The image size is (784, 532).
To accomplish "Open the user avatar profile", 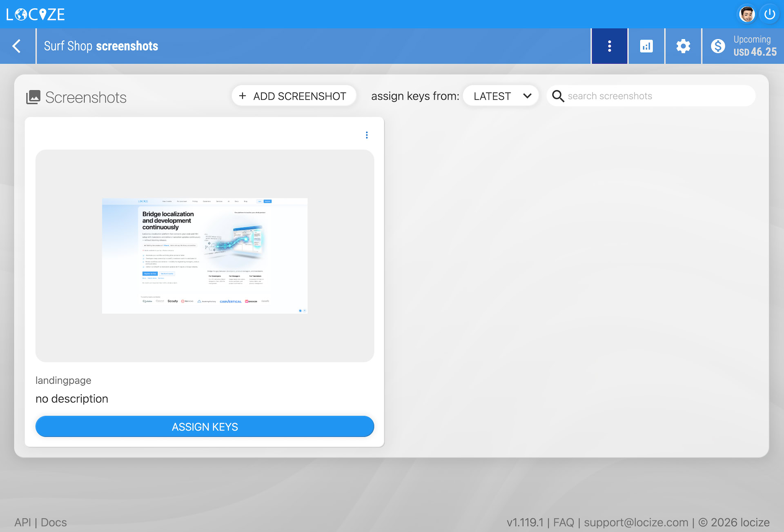I will [747, 14].
